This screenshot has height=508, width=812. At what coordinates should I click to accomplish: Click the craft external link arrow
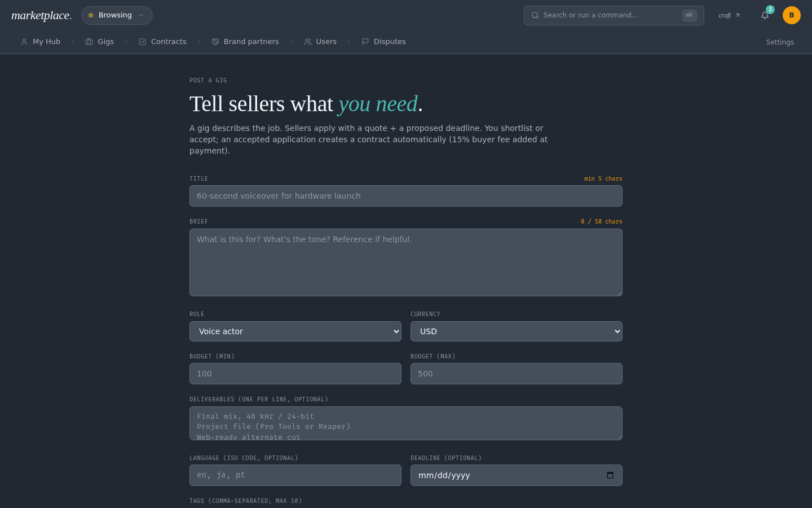pos(738,15)
